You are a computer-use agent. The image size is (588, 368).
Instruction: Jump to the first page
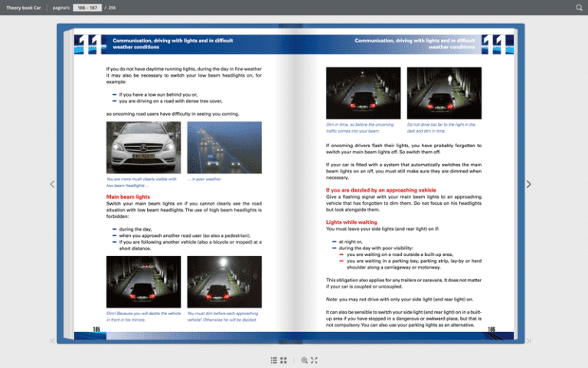[52, 340]
